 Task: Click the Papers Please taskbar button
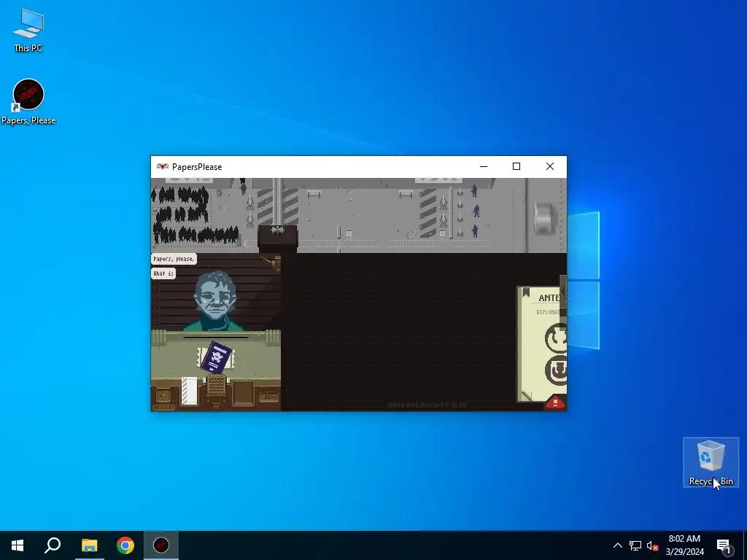tap(161, 545)
